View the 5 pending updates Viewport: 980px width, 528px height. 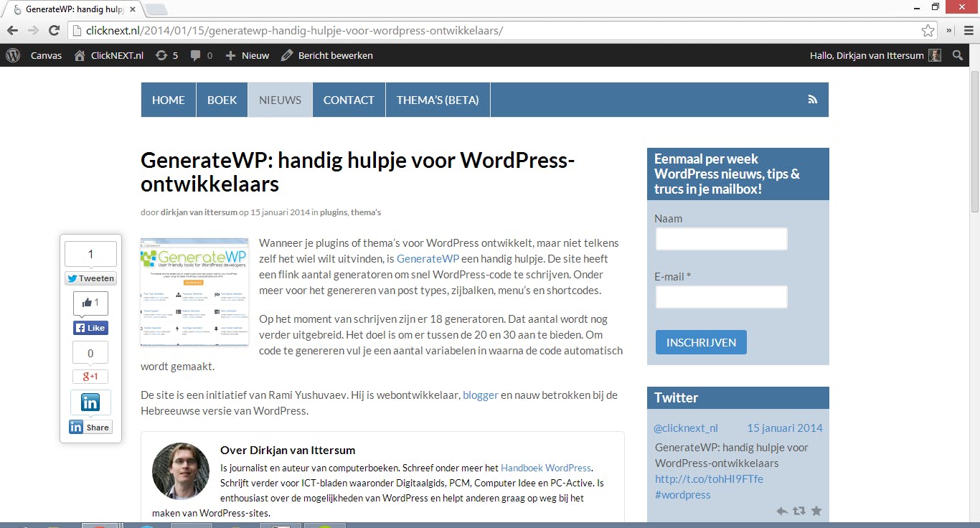(166, 55)
